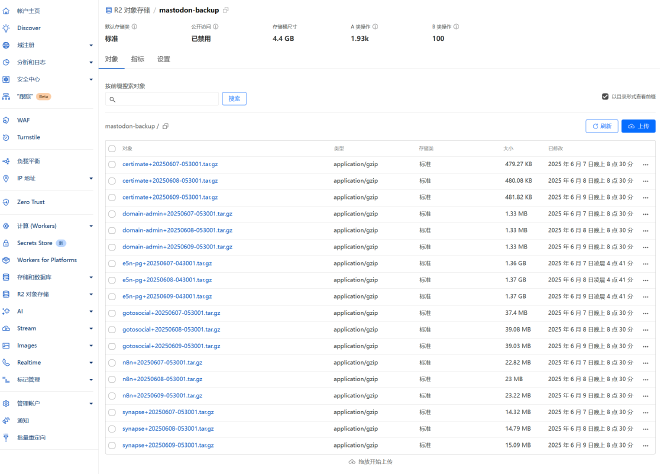The height and width of the screenshot is (474, 660).
Task: Click the refresh button above the table
Action: [601, 126]
